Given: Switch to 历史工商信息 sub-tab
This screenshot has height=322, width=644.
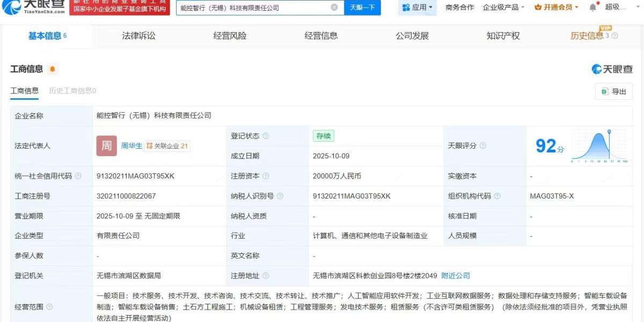Looking at the screenshot, I should (x=72, y=91).
